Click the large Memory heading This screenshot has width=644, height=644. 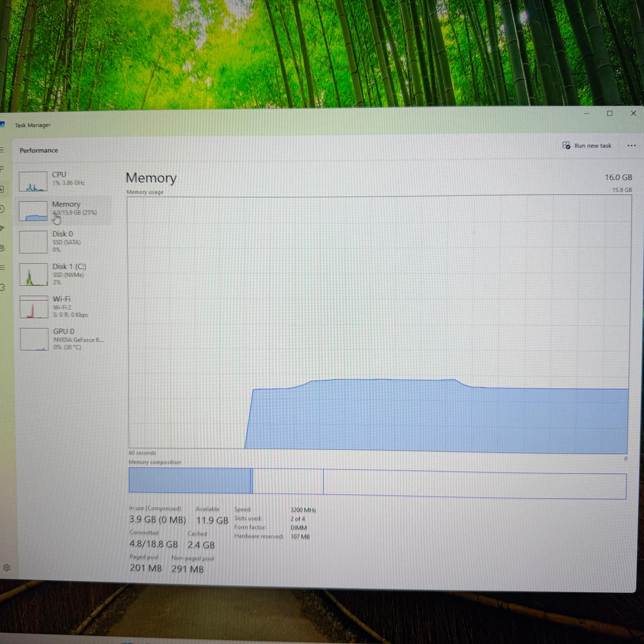click(151, 178)
